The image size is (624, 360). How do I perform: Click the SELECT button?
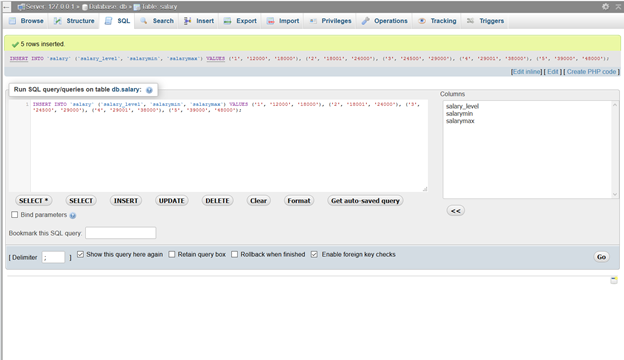pyautogui.click(x=81, y=201)
